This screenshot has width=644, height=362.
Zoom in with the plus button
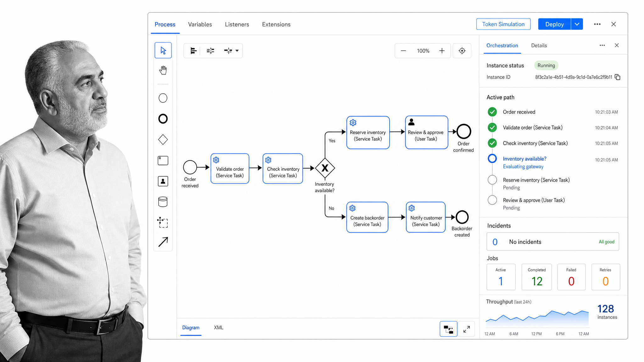pos(442,51)
